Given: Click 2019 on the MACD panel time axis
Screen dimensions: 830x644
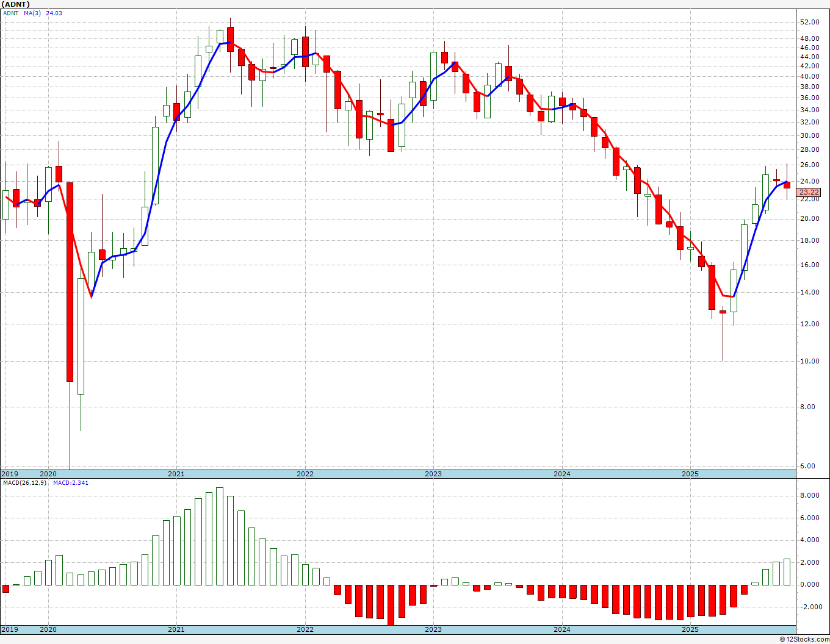Looking at the screenshot, I should click(x=10, y=629).
